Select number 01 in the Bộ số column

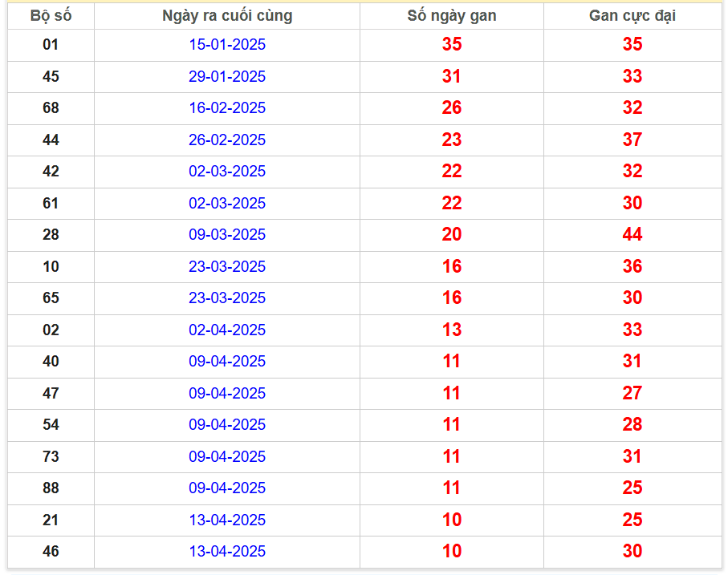click(51, 45)
